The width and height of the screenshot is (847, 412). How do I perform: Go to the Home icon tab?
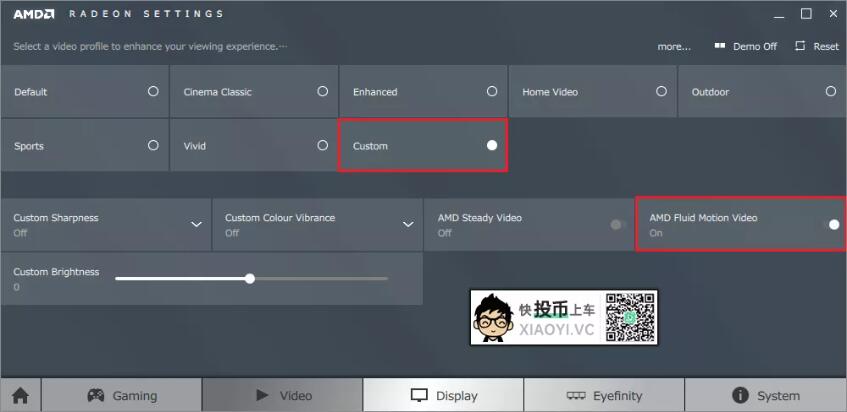tap(21, 395)
